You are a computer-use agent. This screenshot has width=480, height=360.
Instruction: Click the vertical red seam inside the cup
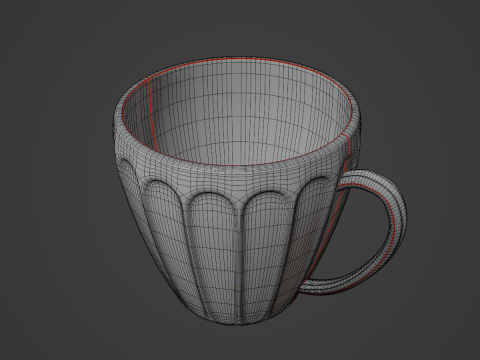tap(152, 115)
